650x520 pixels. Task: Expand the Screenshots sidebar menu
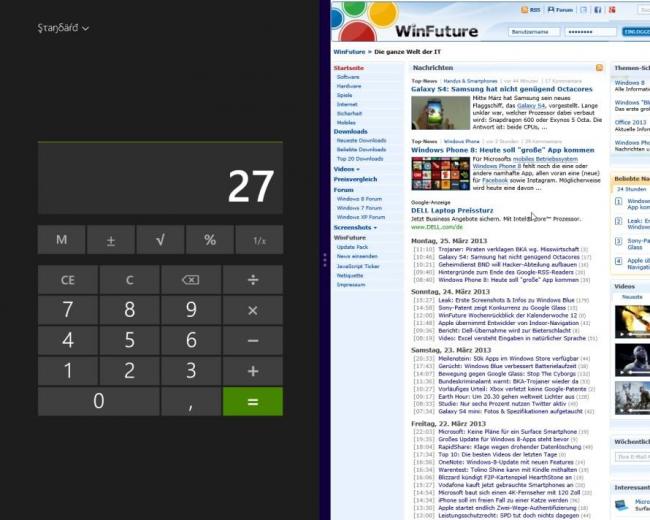point(355,228)
